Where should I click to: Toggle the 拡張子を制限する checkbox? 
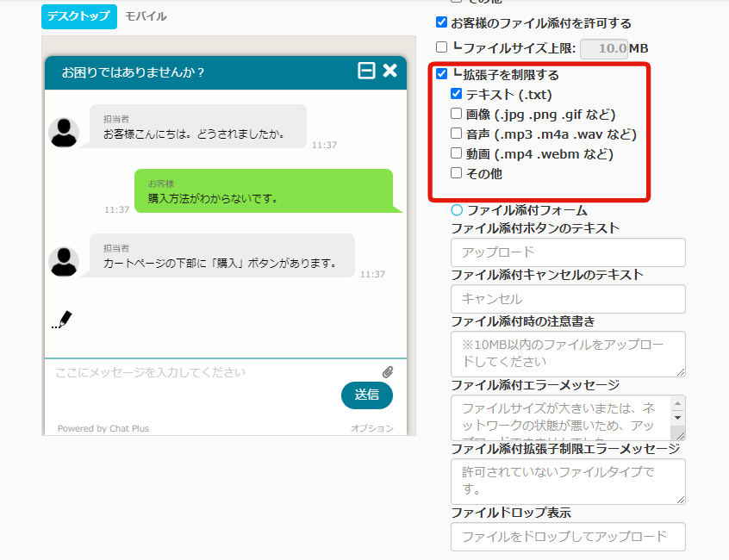pyautogui.click(x=442, y=75)
